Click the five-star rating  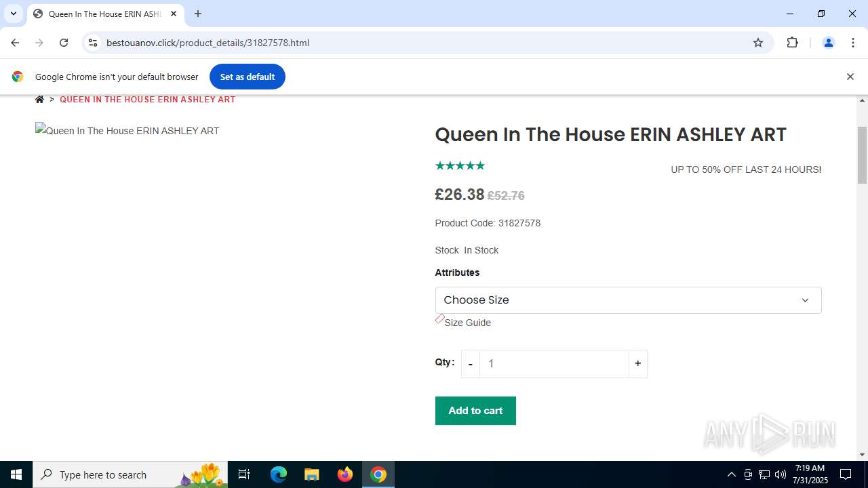click(460, 165)
